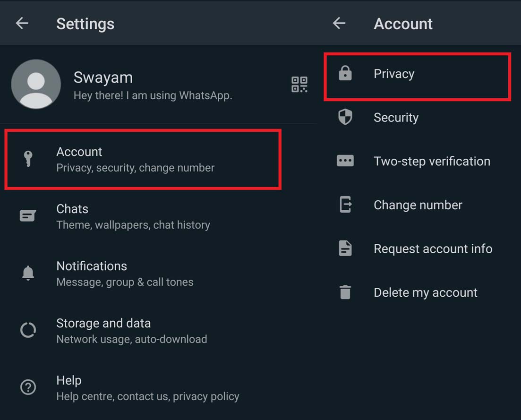521x420 pixels.
Task: Open the Account settings entry
Action: (x=143, y=160)
